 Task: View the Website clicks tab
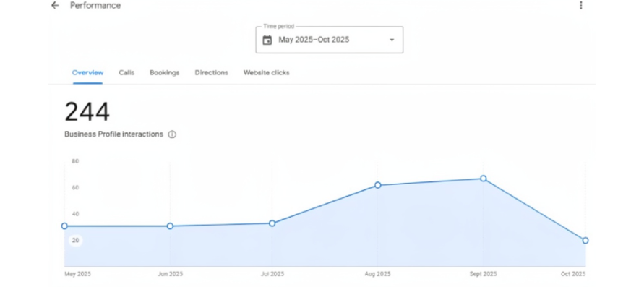(267, 73)
